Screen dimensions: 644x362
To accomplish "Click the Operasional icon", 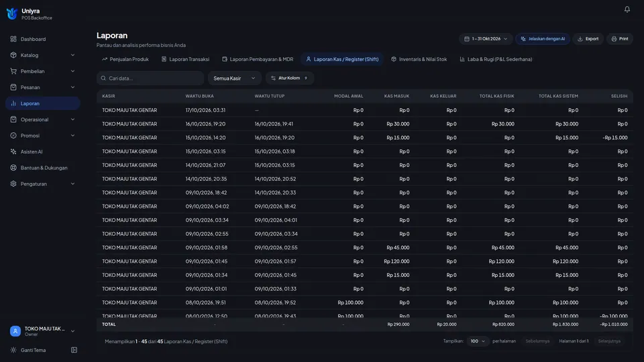I will point(13,119).
